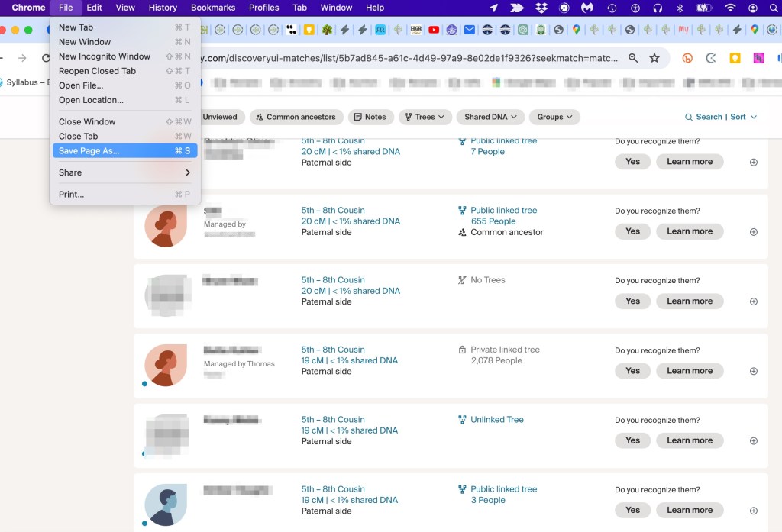Choose Save Page As… from File menu
Image resolution: width=782 pixels, height=532 pixels.
pyautogui.click(x=89, y=151)
